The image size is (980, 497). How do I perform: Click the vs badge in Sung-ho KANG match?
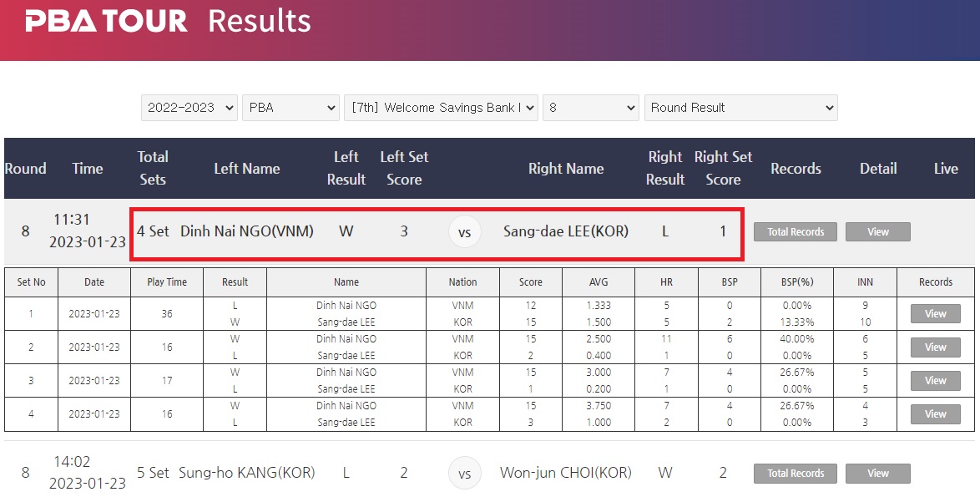pyautogui.click(x=464, y=474)
